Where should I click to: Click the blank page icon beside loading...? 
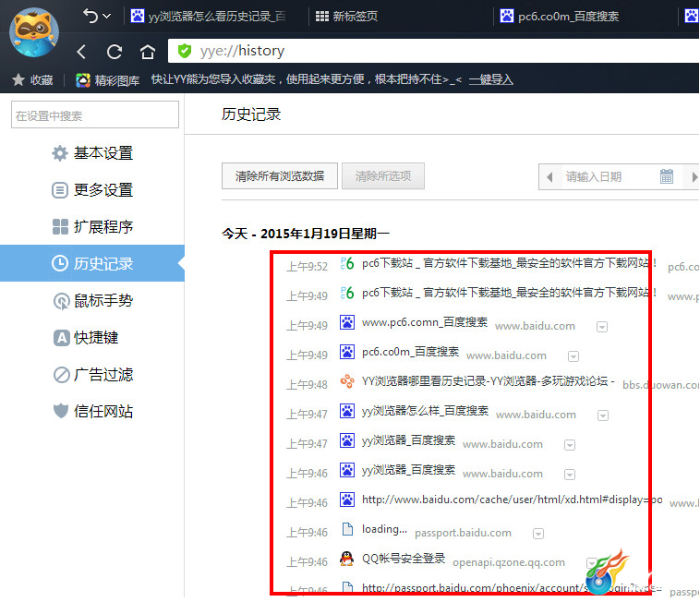pos(347,529)
